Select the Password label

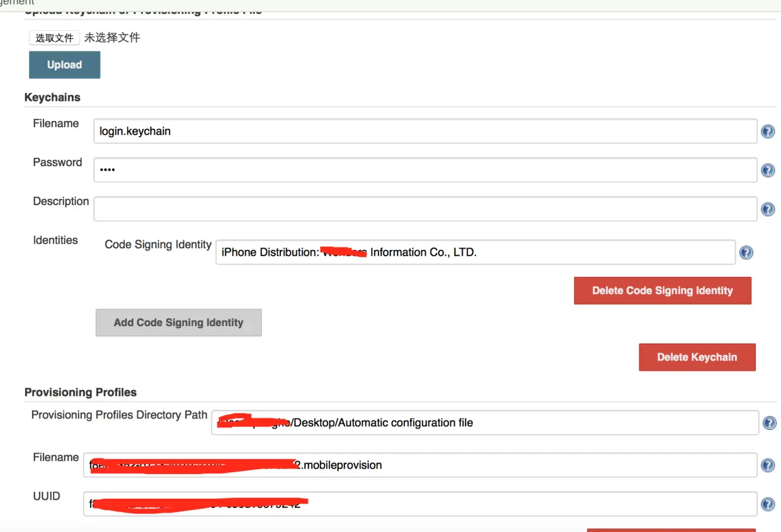coord(57,162)
